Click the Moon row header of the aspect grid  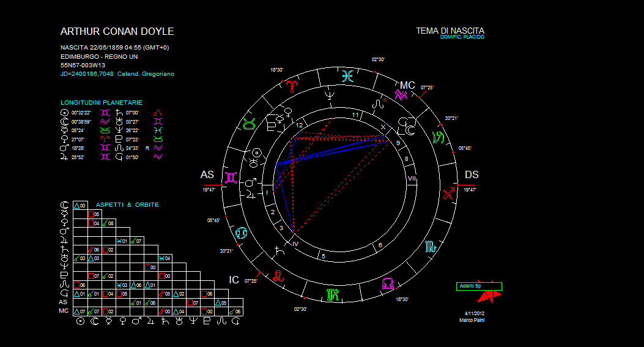click(64, 205)
